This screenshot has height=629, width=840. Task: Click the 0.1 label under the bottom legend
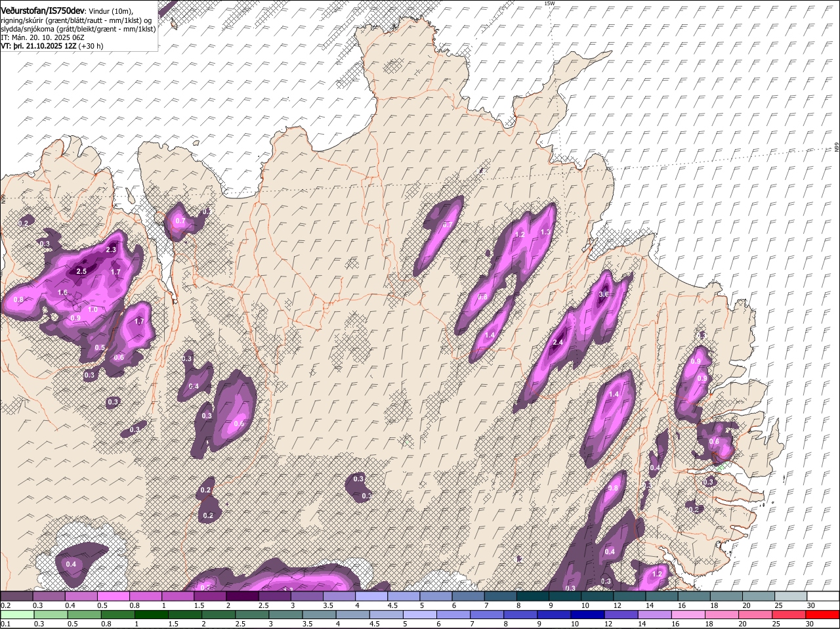coord(5,624)
